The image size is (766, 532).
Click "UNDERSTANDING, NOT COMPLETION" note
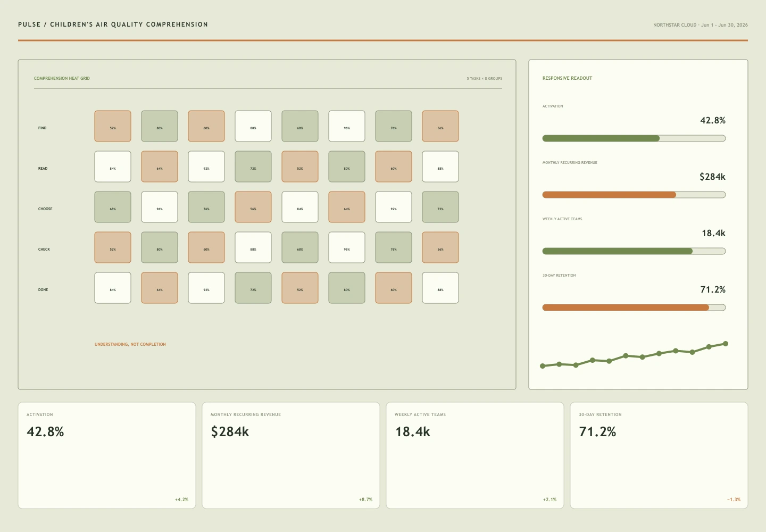click(130, 345)
